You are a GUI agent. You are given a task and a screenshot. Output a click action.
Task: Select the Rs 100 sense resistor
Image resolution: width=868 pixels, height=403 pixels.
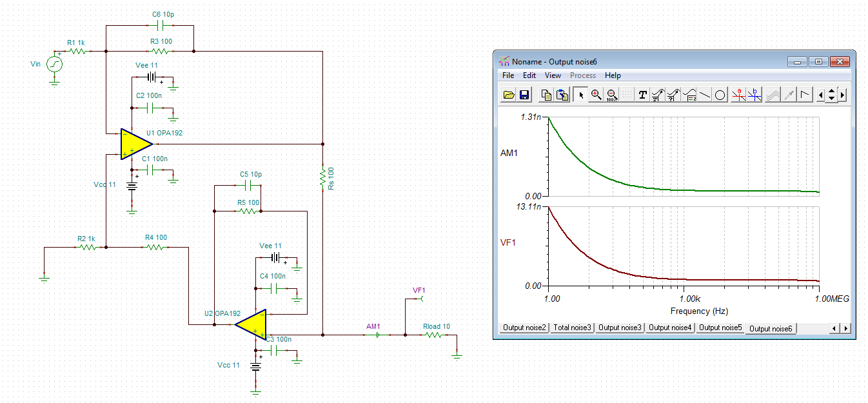[322, 179]
